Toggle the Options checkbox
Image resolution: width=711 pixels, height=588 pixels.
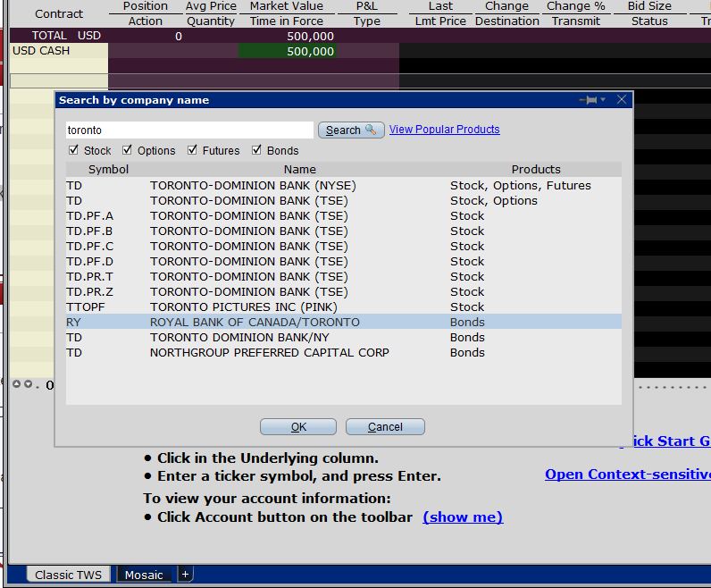pyautogui.click(x=127, y=150)
